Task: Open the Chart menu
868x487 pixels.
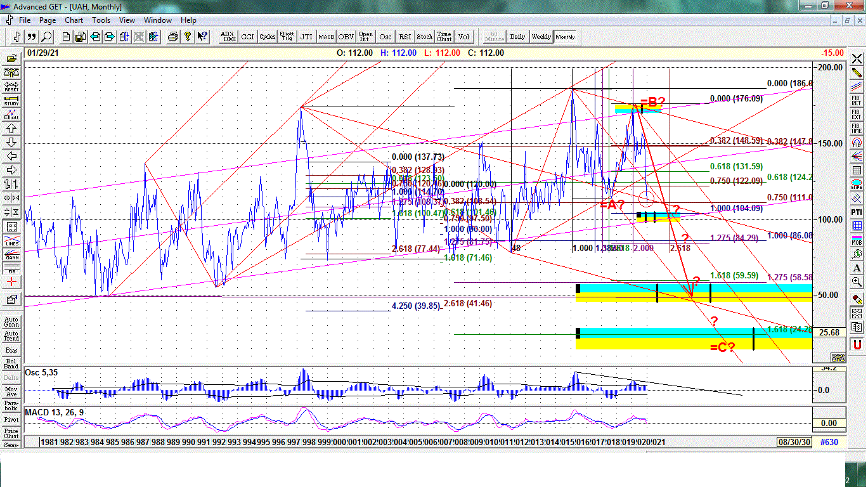Action: click(74, 20)
